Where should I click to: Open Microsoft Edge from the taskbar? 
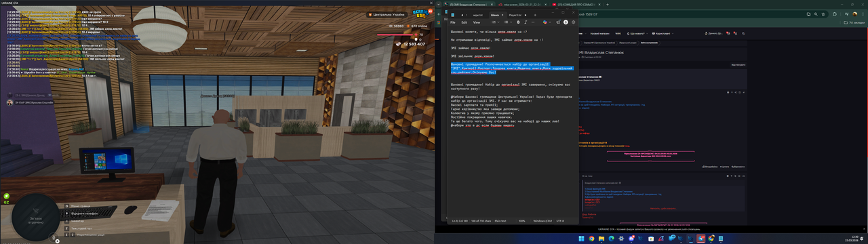click(611, 239)
